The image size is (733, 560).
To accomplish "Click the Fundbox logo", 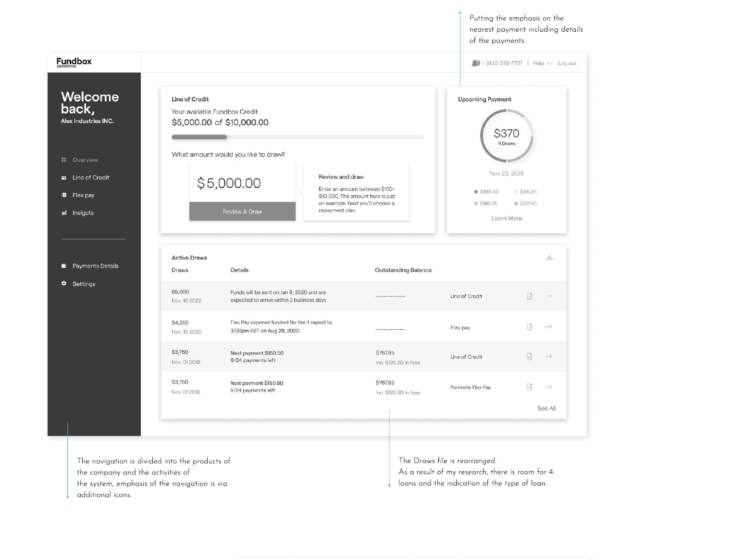I will point(74,62).
